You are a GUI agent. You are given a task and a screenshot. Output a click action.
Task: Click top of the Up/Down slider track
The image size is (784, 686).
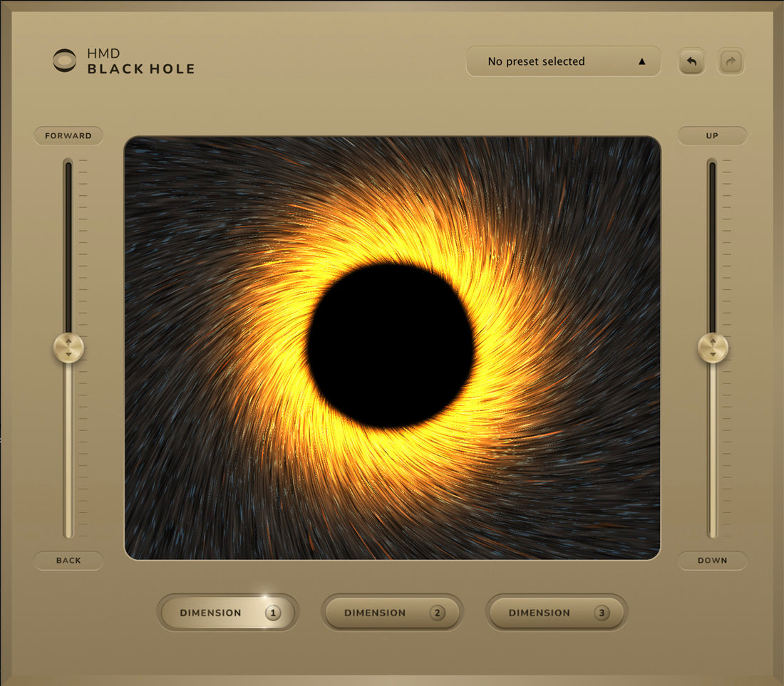712,167
